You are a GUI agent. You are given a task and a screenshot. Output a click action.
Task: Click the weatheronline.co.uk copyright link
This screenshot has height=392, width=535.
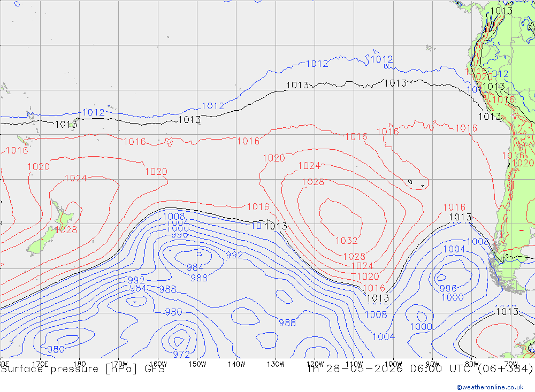pos(490,387)
